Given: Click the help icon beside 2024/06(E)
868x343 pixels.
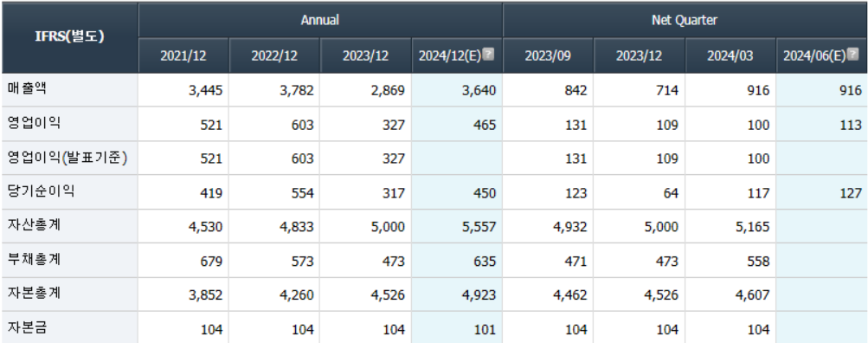Looking at the screenshot, I should click(x=852, y=54).
